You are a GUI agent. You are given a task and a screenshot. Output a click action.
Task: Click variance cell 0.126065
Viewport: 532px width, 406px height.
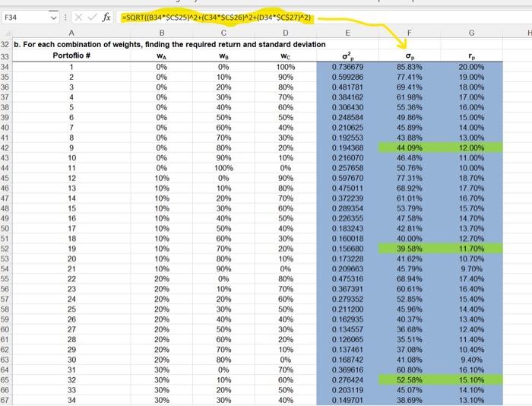coord(348,339)
